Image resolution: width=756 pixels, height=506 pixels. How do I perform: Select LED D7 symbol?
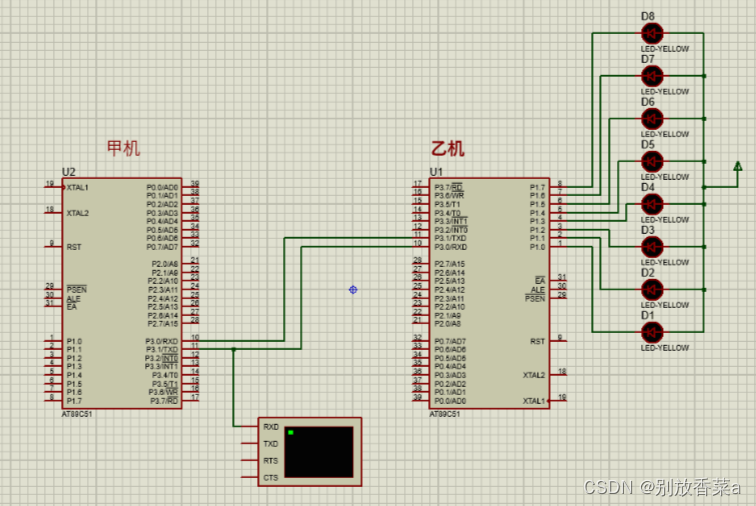tap(652, 76)
